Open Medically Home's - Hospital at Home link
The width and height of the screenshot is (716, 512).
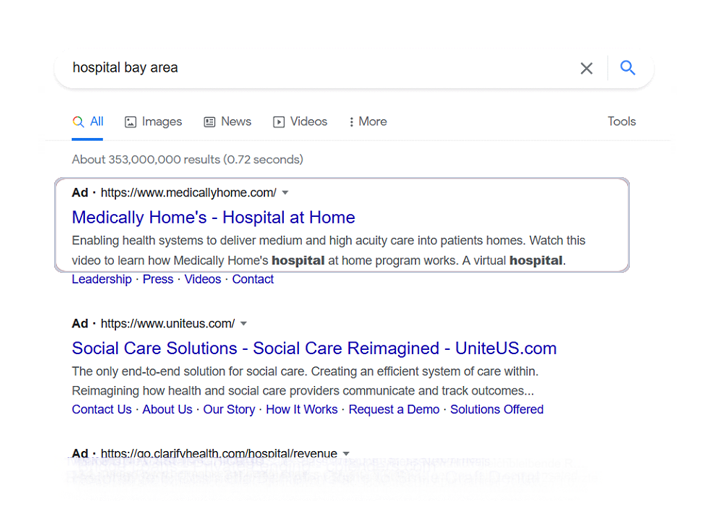point(213,217)
